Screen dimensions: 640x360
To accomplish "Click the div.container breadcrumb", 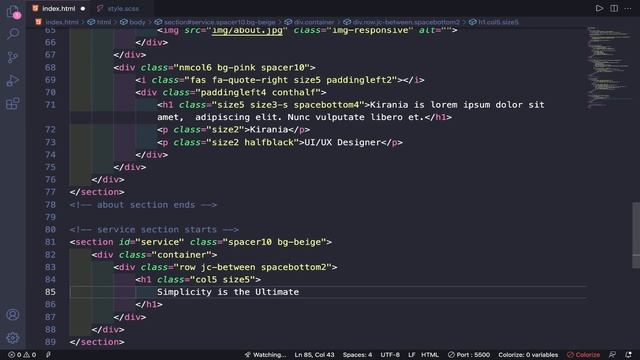I will (x=314, y=22).
